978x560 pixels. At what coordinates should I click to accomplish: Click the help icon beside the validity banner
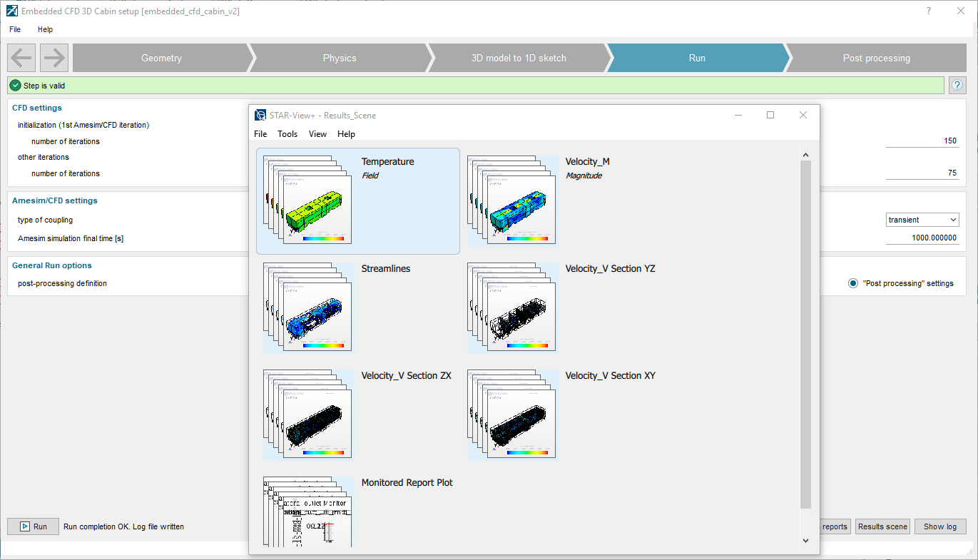(x=957, y=85)
